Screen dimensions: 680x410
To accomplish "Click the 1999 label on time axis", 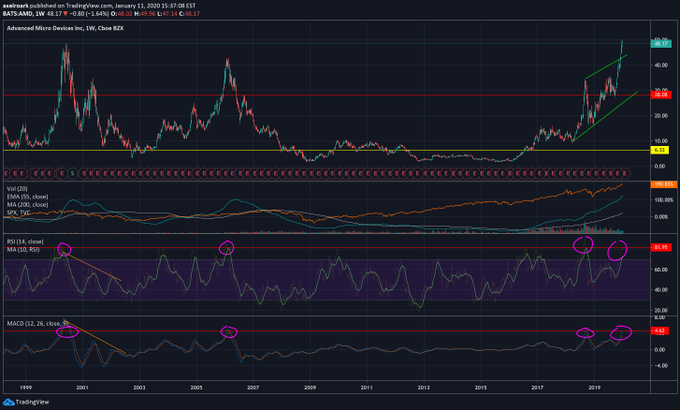I will (26, 387).
